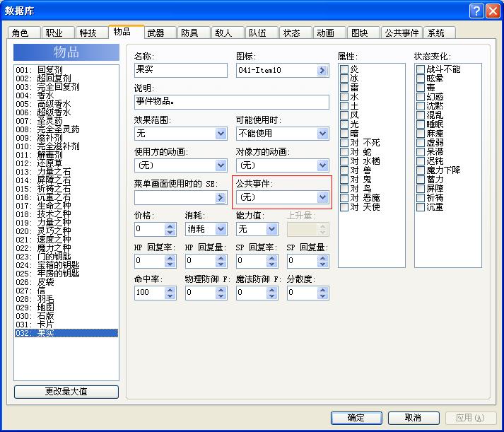This screenshot has width=504, height=432.
Task: Tick the 暗 attribute checkbox
Action: (x=344, y=134)
